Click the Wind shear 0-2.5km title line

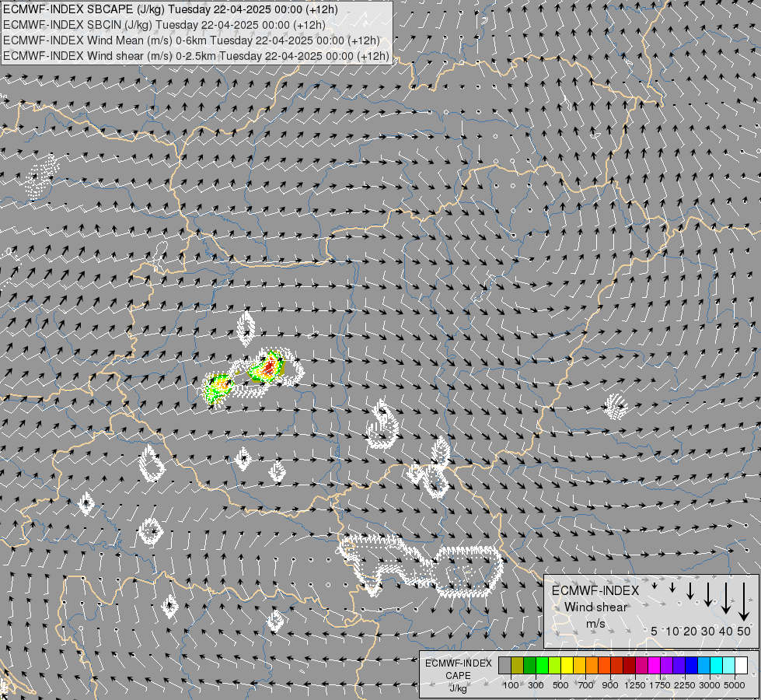pyautogui.click(x=196, y=56)
